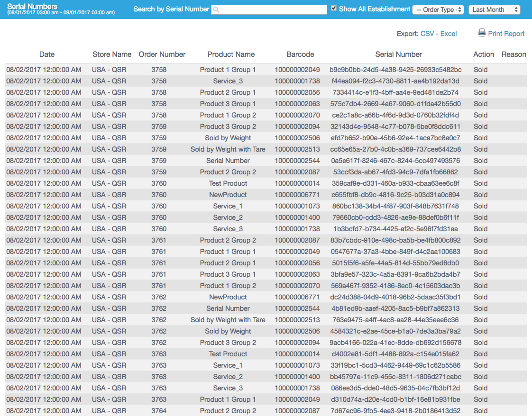Screen dimensions: 532x416
Task: Click the Action column header
Action: click(x=484, y=54)
